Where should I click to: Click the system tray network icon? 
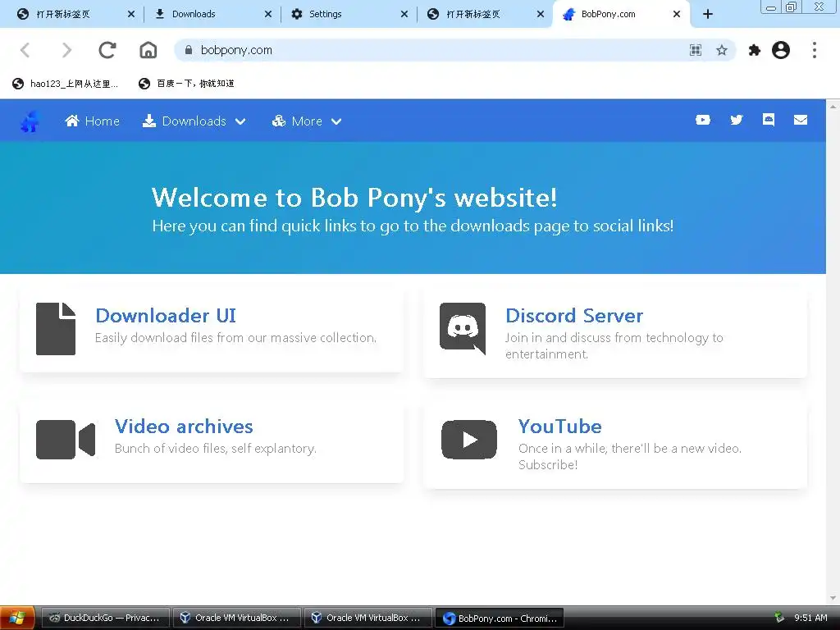pyautogui.click(x=779, y=618)
